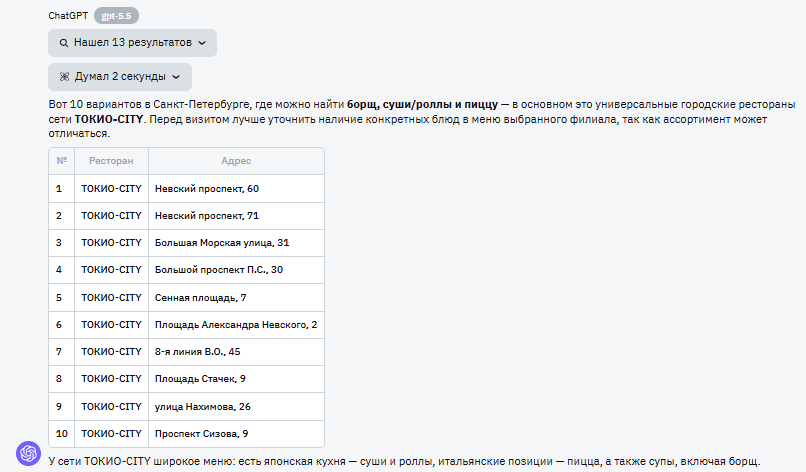
Task: Click ТОКИО-CITY in row 9
Action: pos(111,407)
